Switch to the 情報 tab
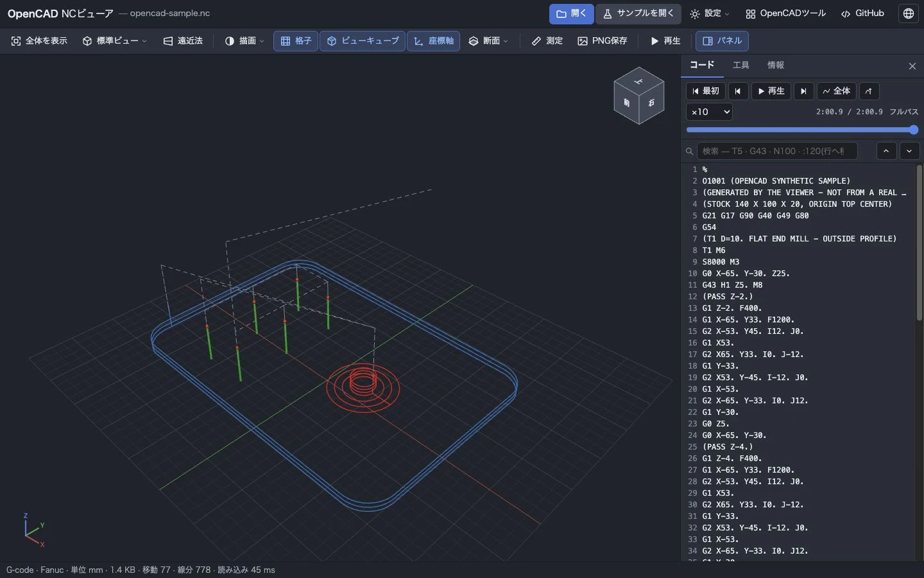This screenshot has width=924, height=578. tap(775, 65)
